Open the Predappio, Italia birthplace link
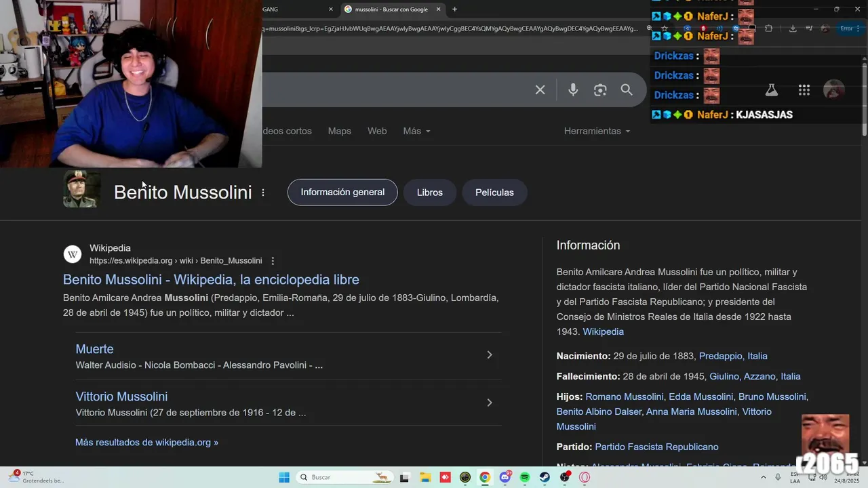Image resolution: width=868 pixels, height=488 pixels. point(733,356)
